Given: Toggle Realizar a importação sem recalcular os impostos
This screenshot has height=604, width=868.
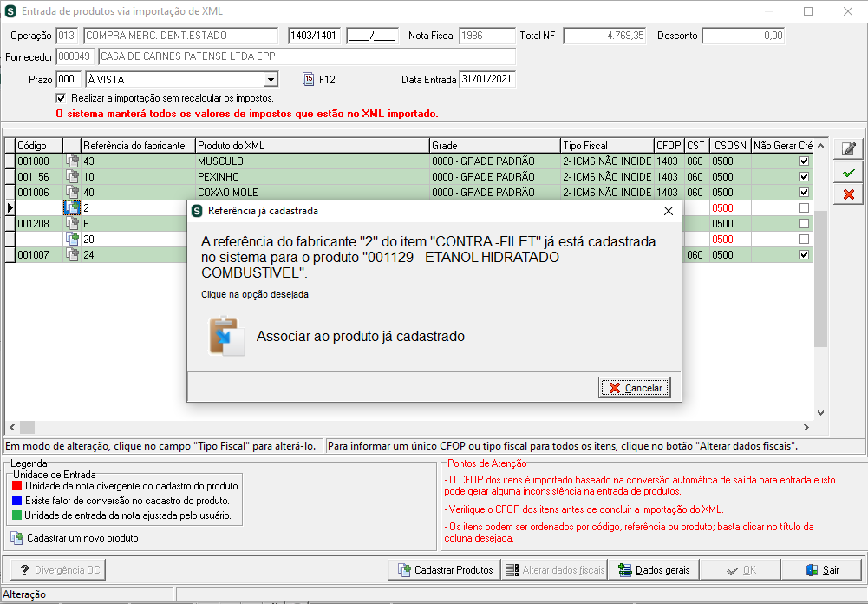Looking at the screenshot, I should [x=61, y=98].
